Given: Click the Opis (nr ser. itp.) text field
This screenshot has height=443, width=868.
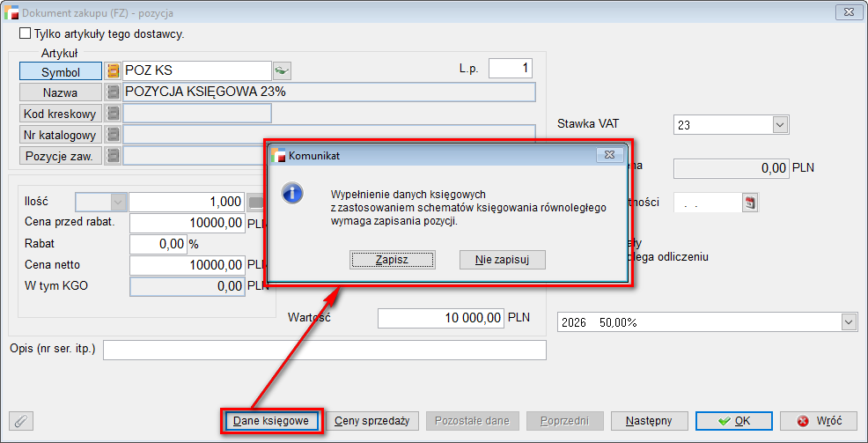Looking at the screenshot, I should click(324, 350).
